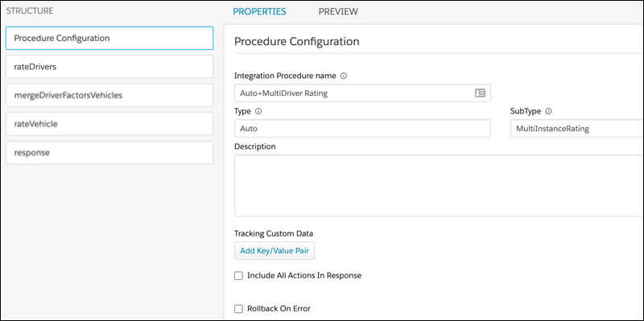The width and height of the screenshot is (644, 321).
Task: Select the response step
Action: point(109,153)
